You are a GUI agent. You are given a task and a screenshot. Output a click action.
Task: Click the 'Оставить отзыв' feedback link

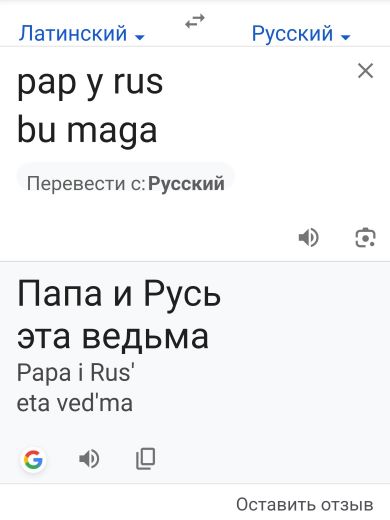(x=305, y=504)
